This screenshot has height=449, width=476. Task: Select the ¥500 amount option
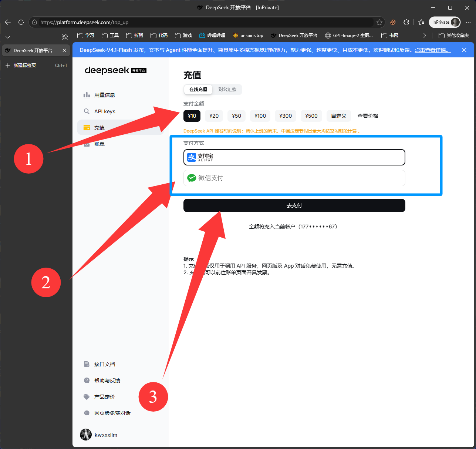click(x=311, y=116)
